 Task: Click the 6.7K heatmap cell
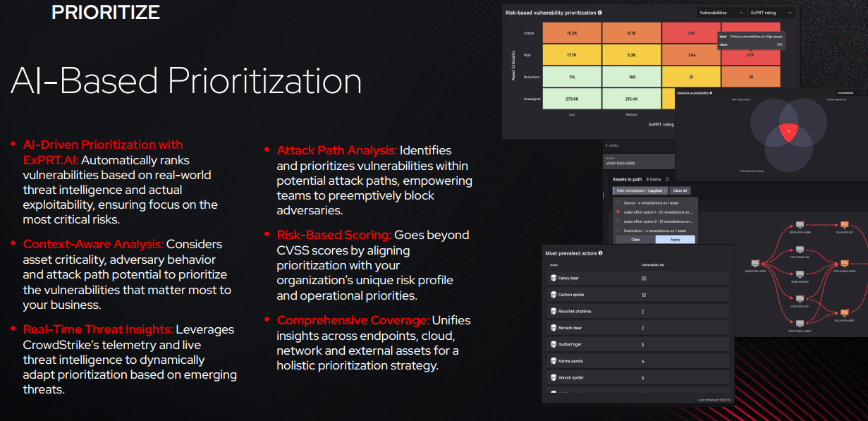[x=631, y=32]
